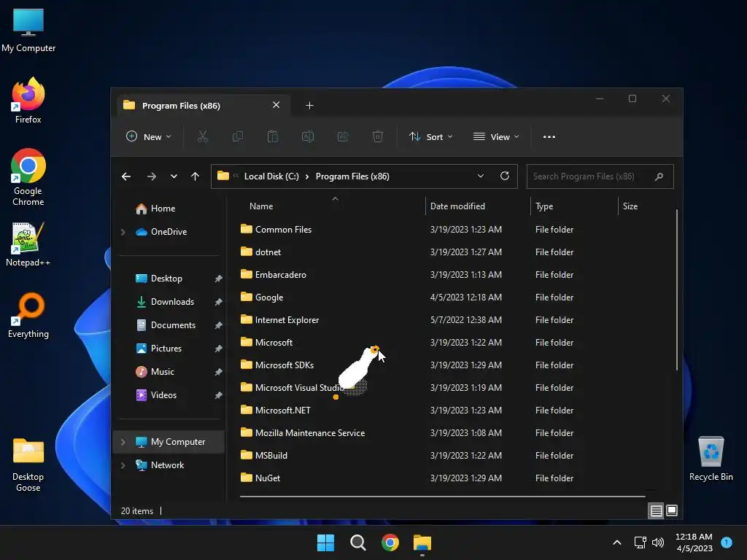Open Windows Start menu

coord(325,542)
